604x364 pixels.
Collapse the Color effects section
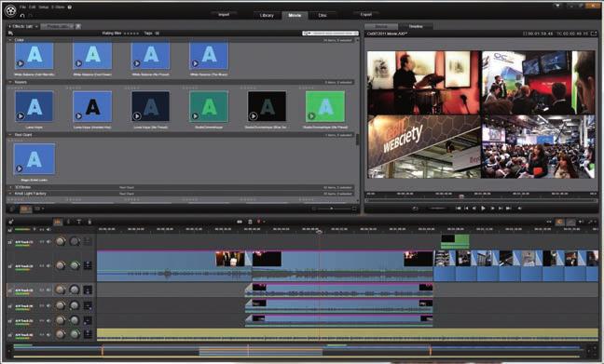click(10, 40)
